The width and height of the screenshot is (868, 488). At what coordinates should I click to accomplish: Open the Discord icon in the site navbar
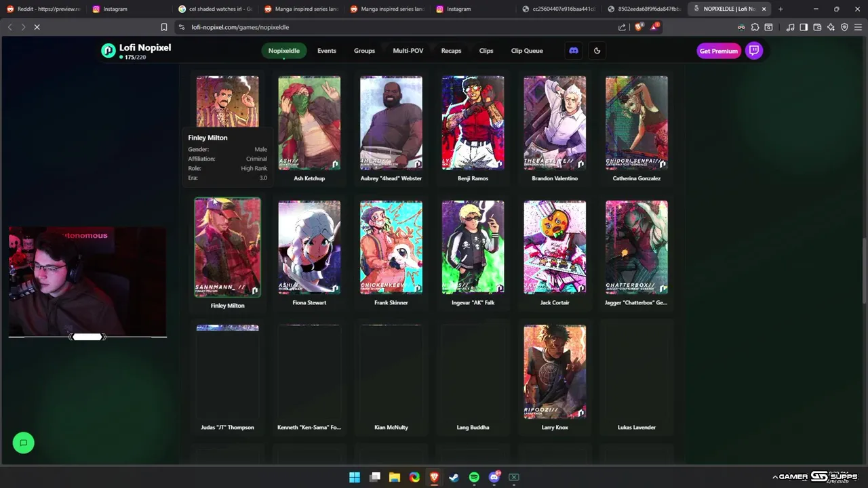point(574,51)
